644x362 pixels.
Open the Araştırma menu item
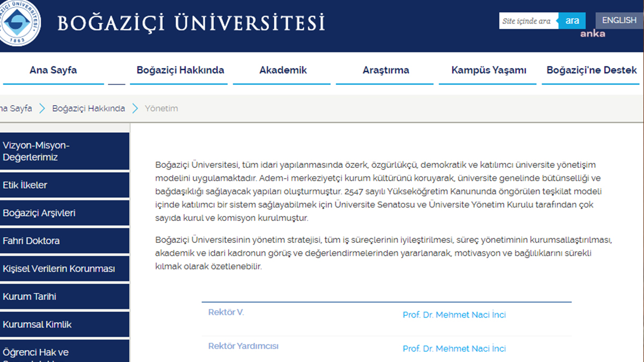[384, 70]
